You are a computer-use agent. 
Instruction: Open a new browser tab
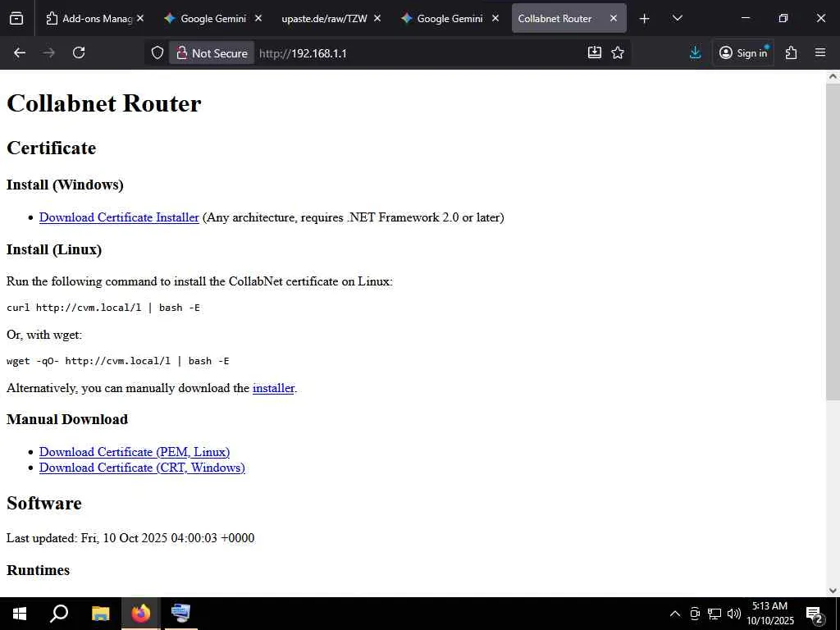coord(645,19)
